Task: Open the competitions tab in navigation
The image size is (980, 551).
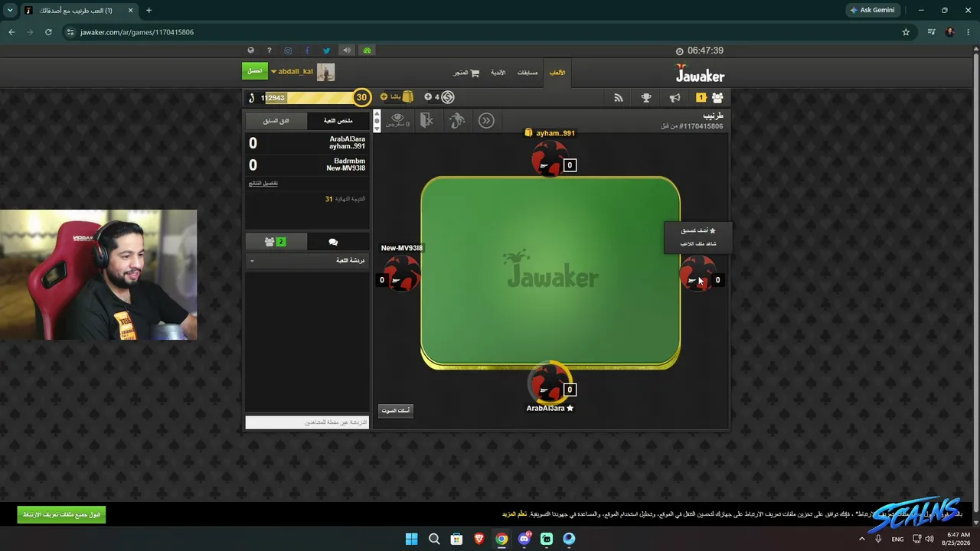Action: click(528, 73)
